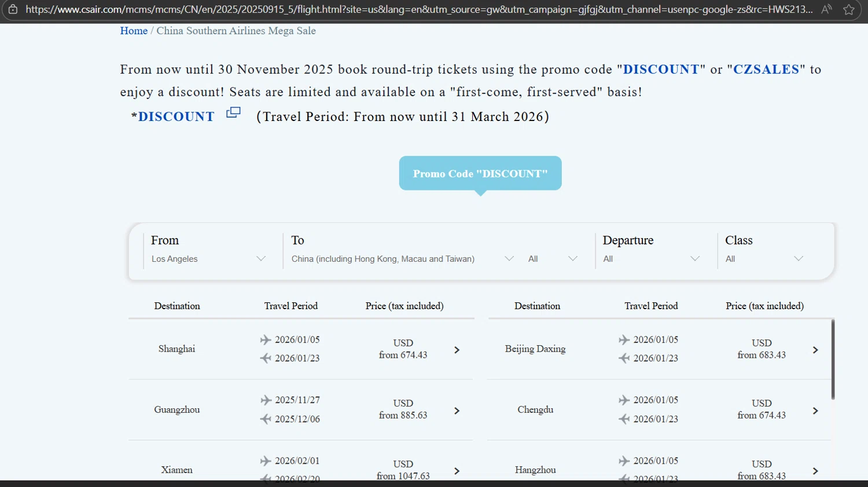Viewport: 868px width, 487px height.
Task: Expand the Class dropdown set to All
Action: point(764,259)
